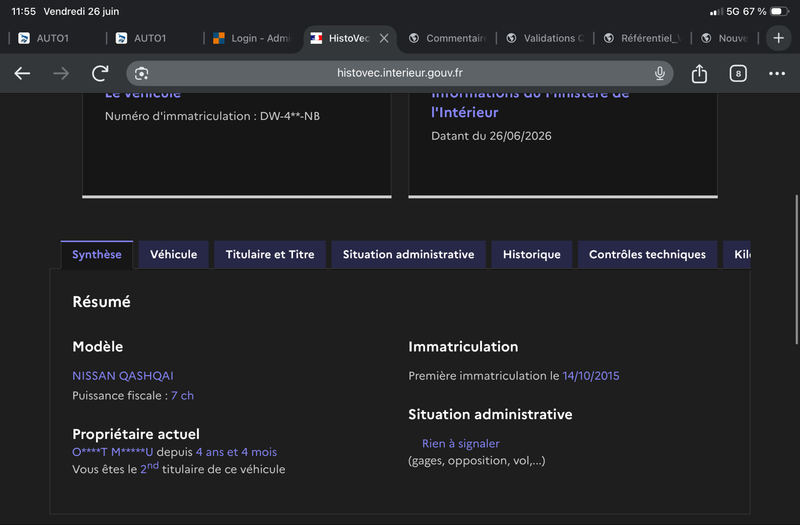Select the Synthèse tab
The image size is (800, 525).
[x=97, y=254]
